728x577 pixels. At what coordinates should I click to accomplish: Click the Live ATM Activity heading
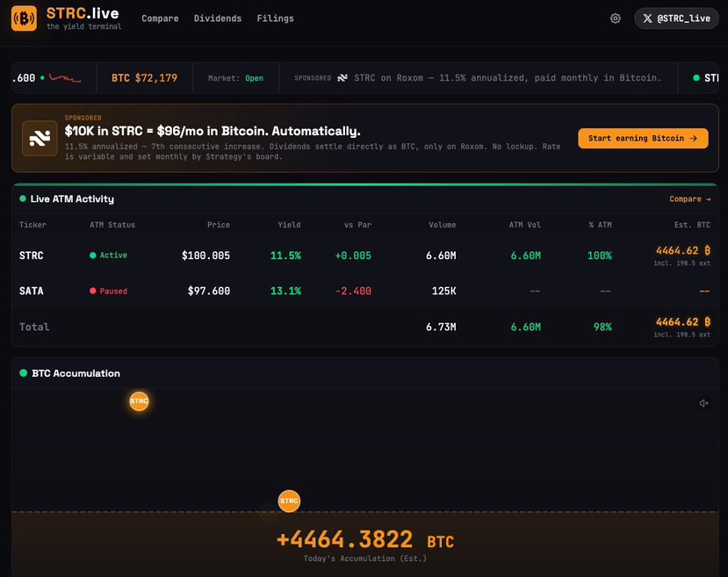[x=72, y=199]
